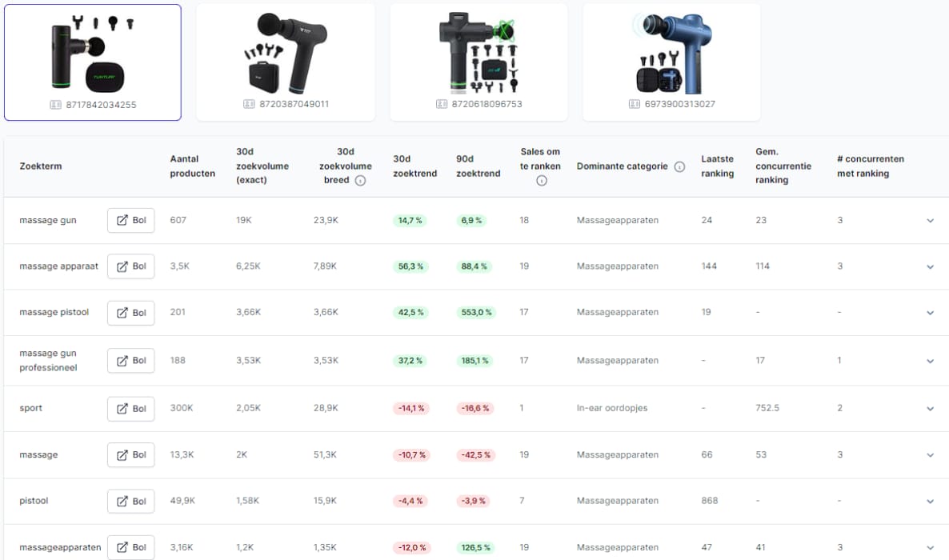Open 'pistool' search term on Bol
Screen dimensions: 949x560
[131, 502]
